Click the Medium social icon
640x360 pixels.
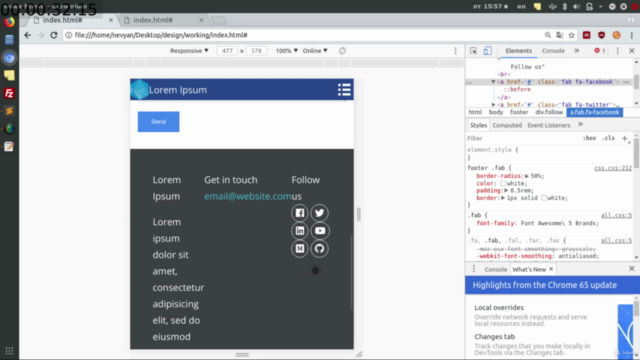300,249
